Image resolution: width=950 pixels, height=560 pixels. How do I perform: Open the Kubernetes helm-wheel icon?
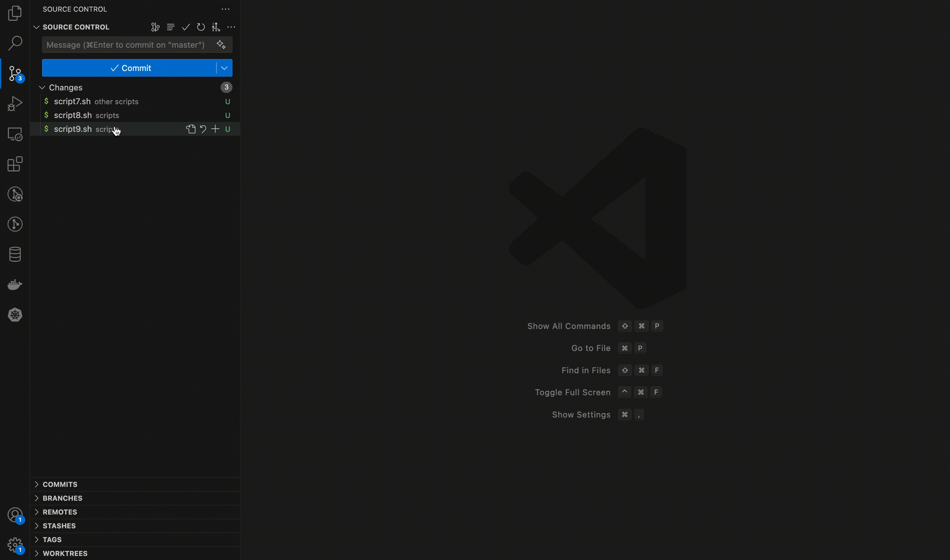(x=15, y=315)
